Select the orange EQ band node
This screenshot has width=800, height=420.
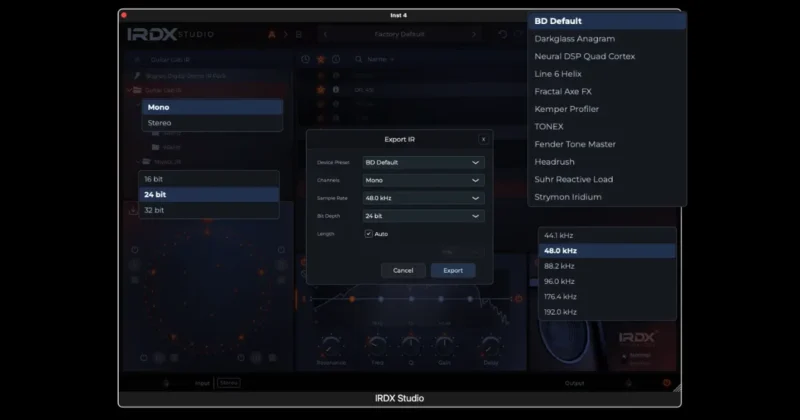coord(352,299)
